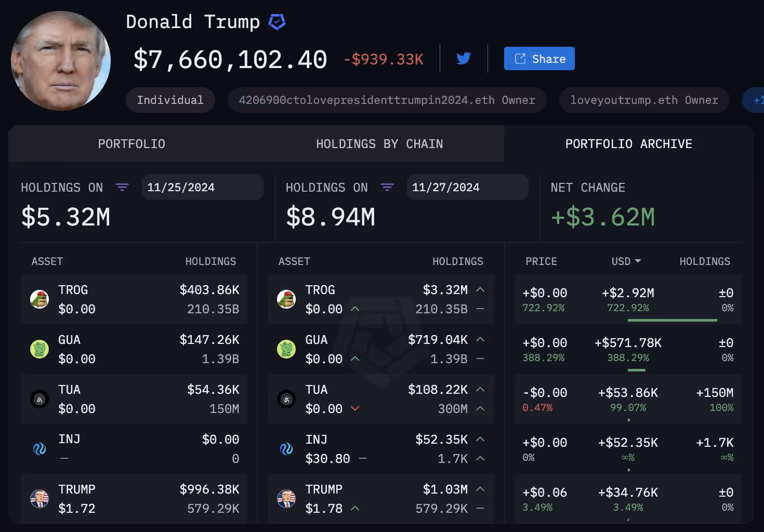
Task: Click GUA token icon in 11/25 holdings
Action: click(x=39, y=349)
